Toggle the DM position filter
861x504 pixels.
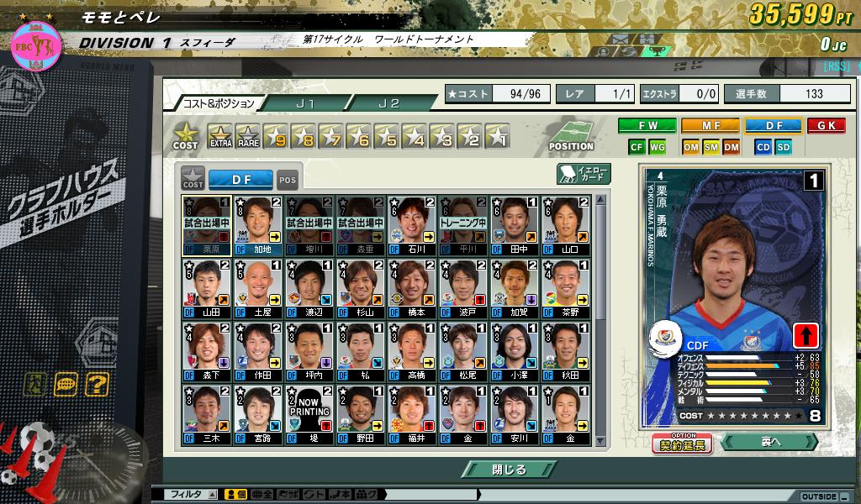(732, 147)
